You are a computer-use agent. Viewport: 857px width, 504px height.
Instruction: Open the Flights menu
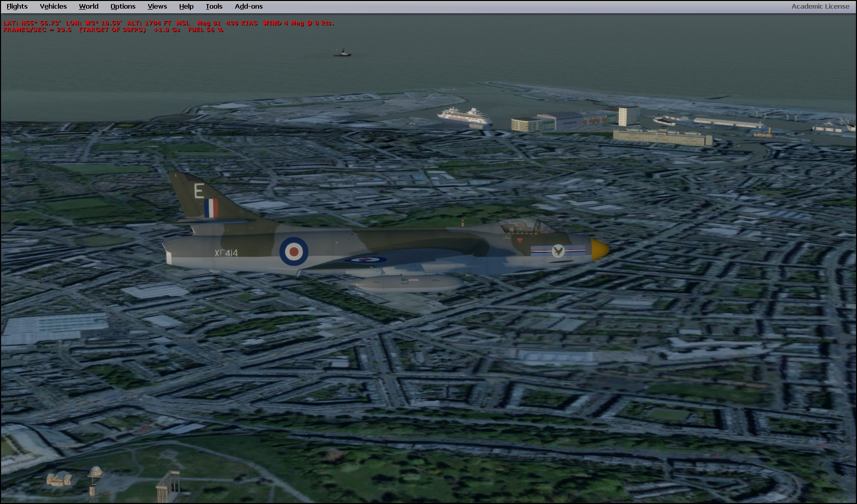coord(17,7)
